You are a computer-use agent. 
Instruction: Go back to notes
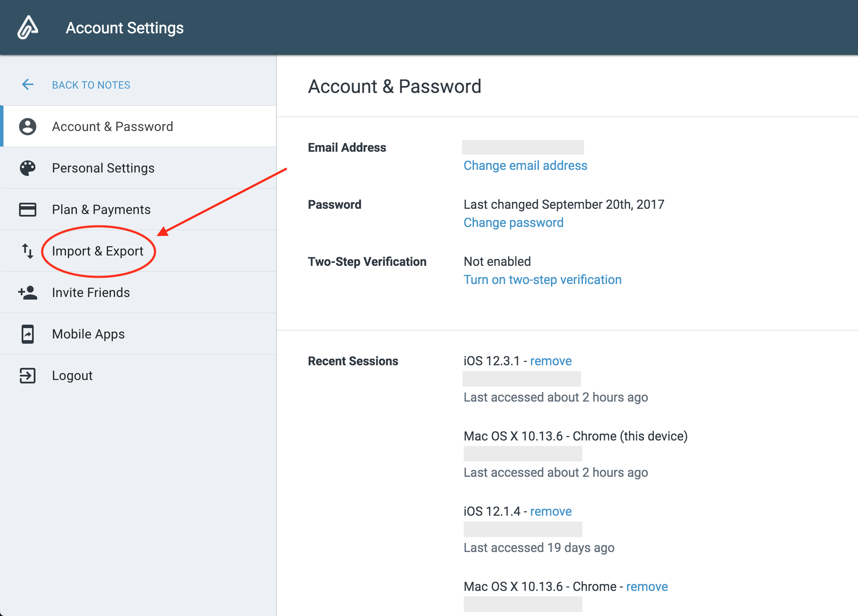(x=91, y=85)
